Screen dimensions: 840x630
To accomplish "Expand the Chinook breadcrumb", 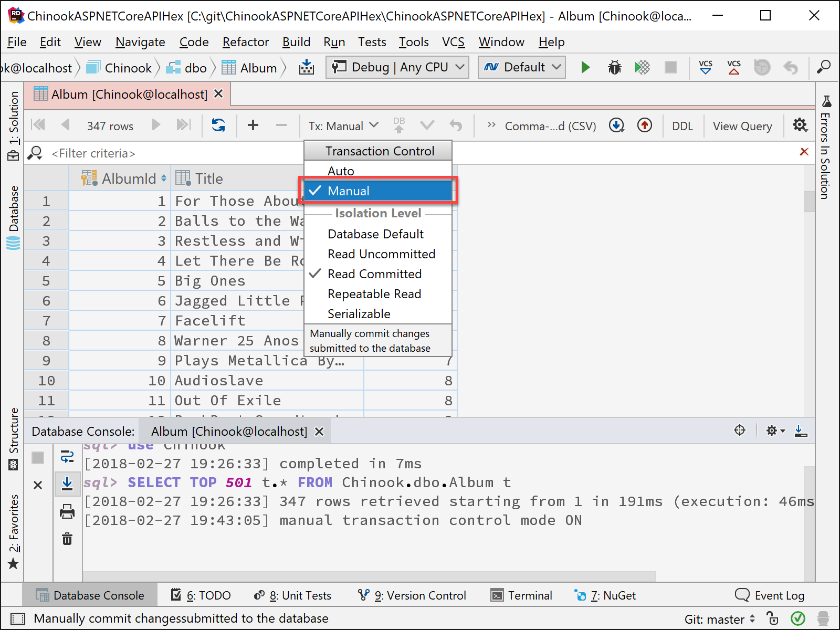I will (x=120, y=68).
